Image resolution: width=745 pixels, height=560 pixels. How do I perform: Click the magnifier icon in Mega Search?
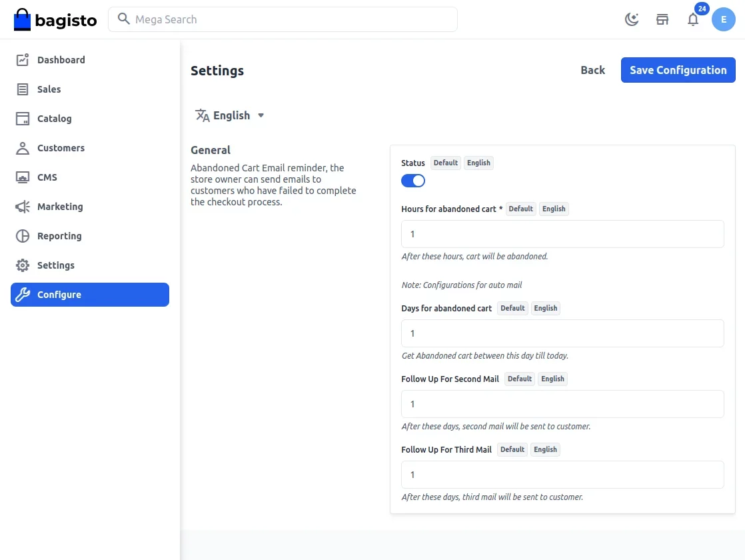pos(123,19)
